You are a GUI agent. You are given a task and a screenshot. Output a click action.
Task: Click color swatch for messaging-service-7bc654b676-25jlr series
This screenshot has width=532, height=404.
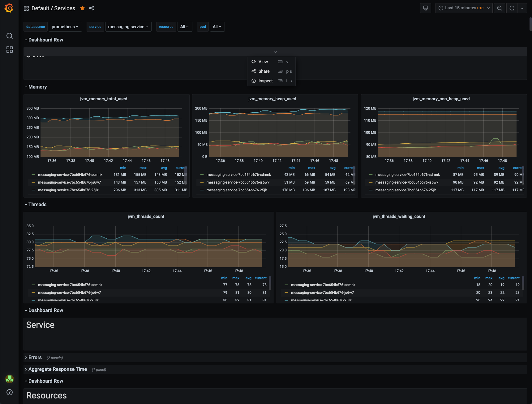tap(33, 190)
